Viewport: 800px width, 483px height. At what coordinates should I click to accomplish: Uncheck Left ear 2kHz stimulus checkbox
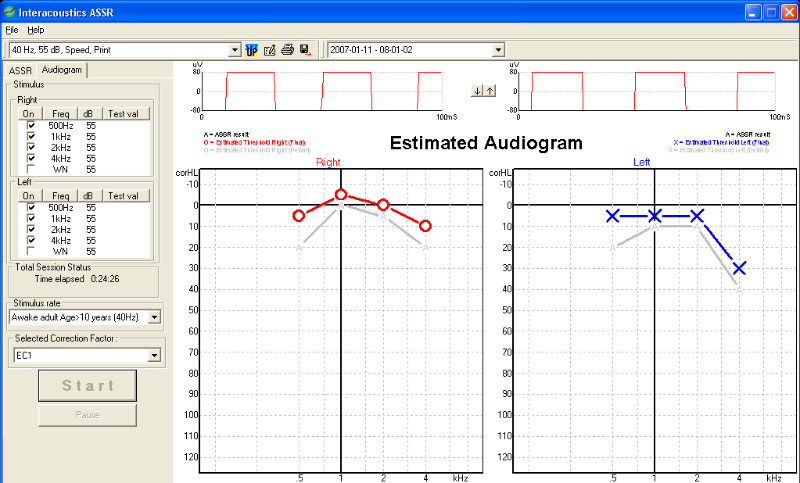tap(29, 230)
